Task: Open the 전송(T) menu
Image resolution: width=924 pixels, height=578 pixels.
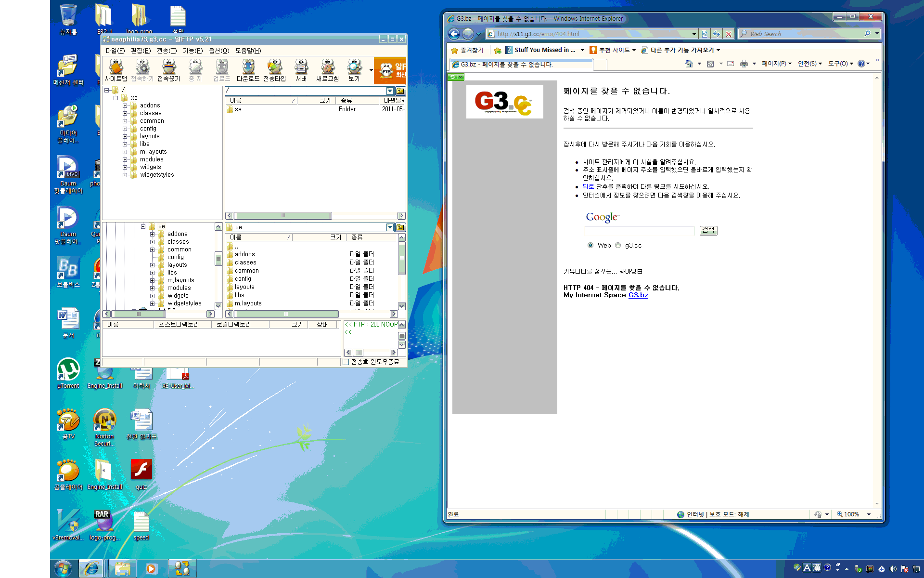Action: point(167,51)
